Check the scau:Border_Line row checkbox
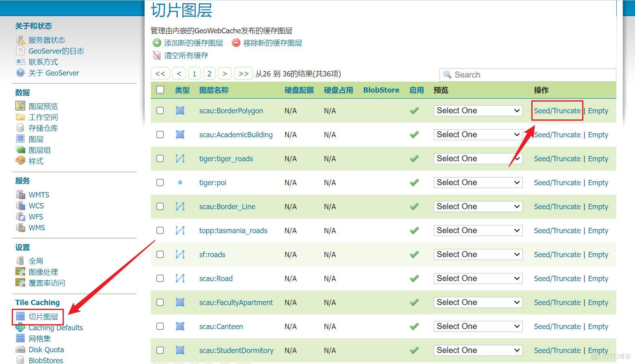 click(x=160, y=206)
